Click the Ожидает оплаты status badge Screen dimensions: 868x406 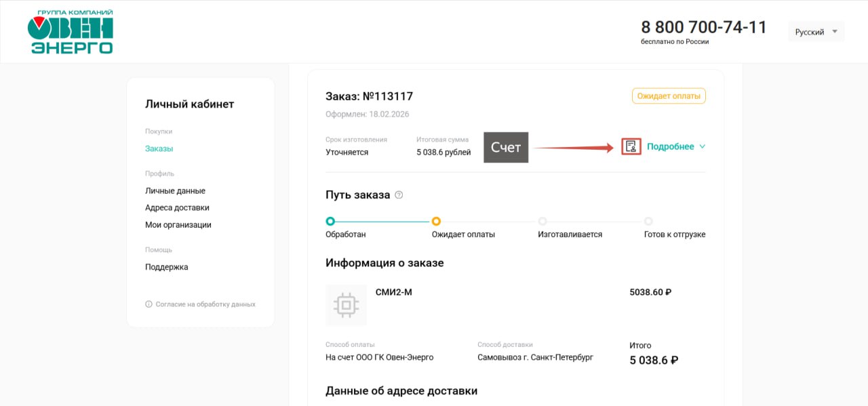coord(669,96)
